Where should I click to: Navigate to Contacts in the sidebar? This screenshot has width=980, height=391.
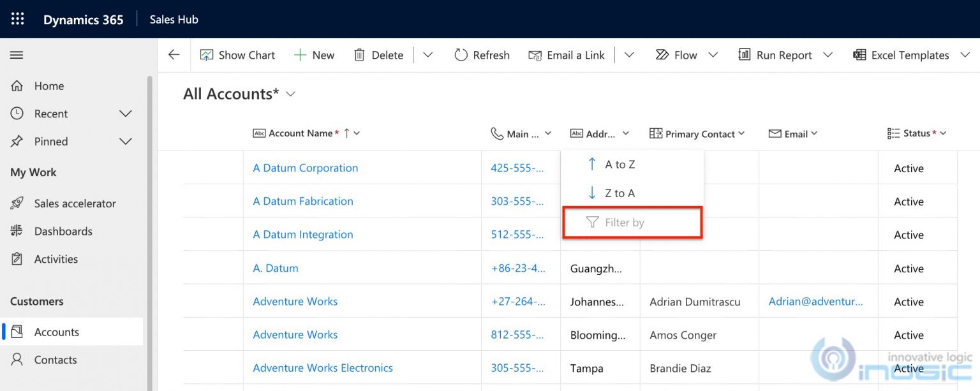[x=56, y=360]
